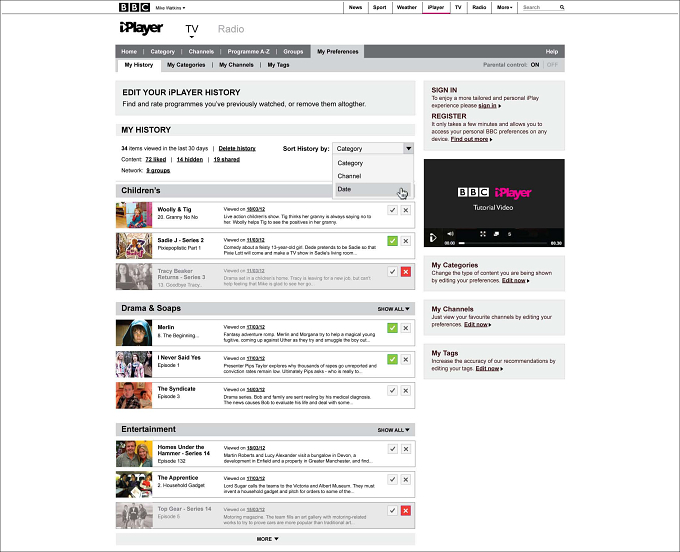
Task: Like Top Gear - Series 14 with tick
Action: (392, 510)
